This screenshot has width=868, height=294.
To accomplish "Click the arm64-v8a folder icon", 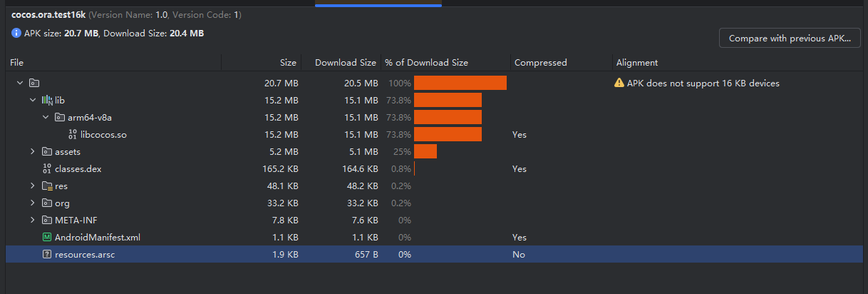I will coord(60,118).
